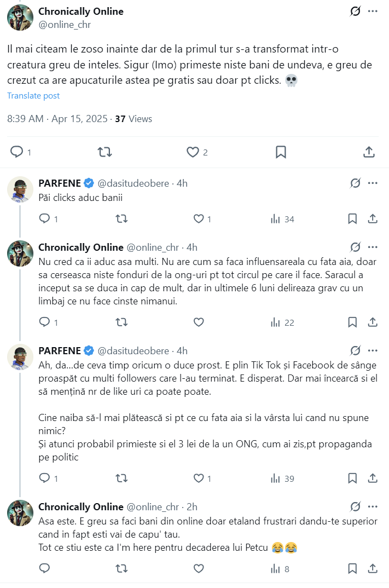389x588 pixels.
Task: Open the @dasitudeobere handle on the first reply
Action: [x=133, y=183]
